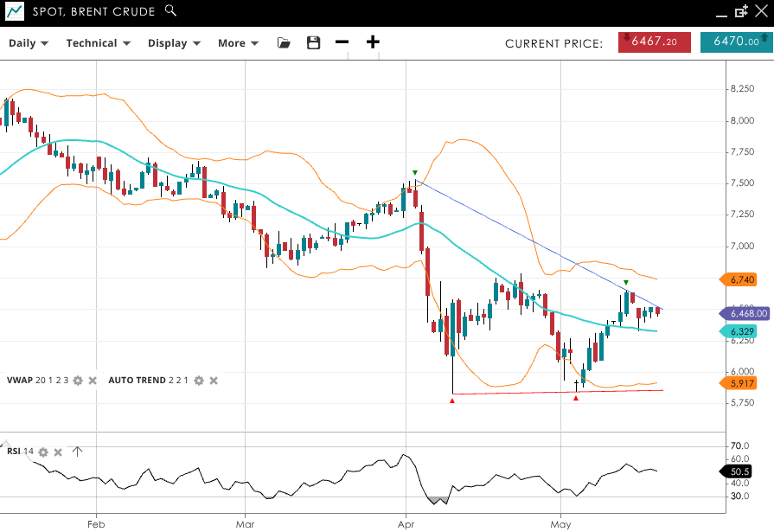
Task: Open the More menu
Action: [x=238, y=42]
